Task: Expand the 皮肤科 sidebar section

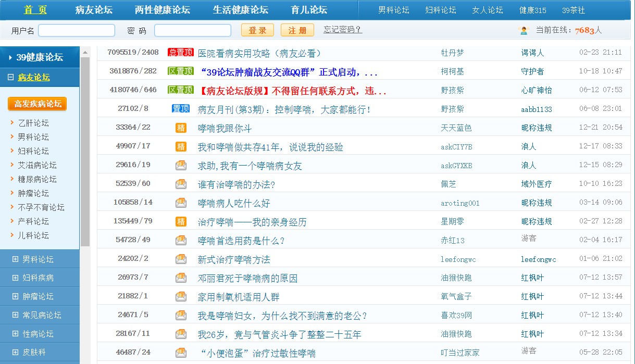Action: tap(15, 353)
